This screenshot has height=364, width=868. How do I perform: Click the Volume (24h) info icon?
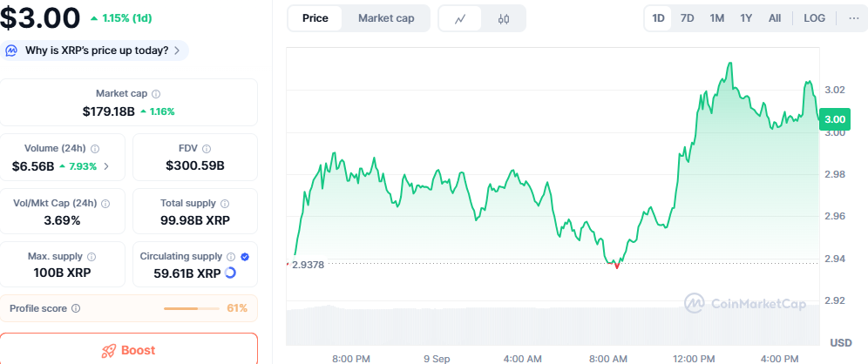click(x=95, y=149)
